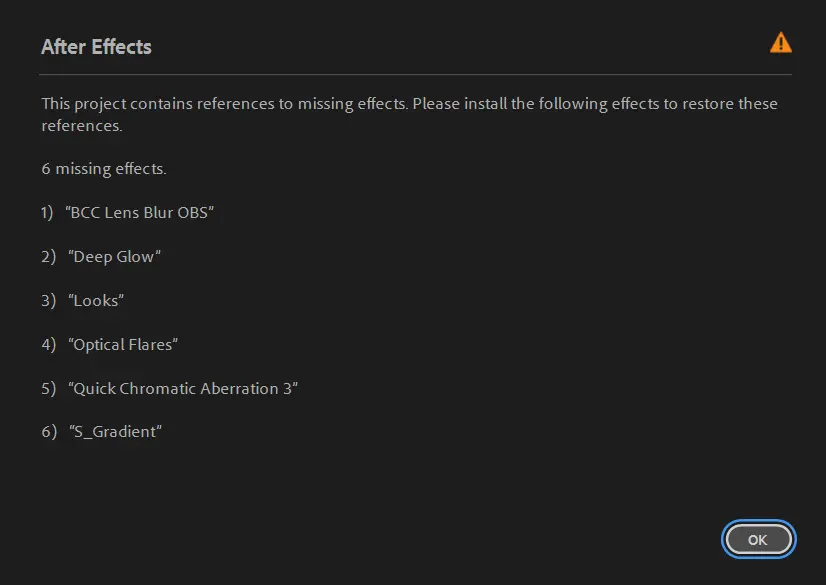The height and width of the screenshot is (585, 826).
Task: Click the "Please install the following effects" sentence
Action: (593, 104)
